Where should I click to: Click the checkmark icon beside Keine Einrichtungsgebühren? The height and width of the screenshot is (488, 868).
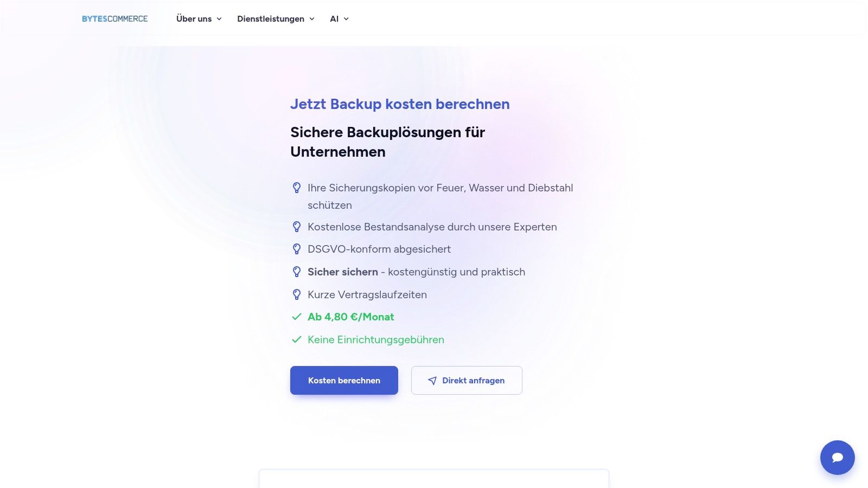297,340
